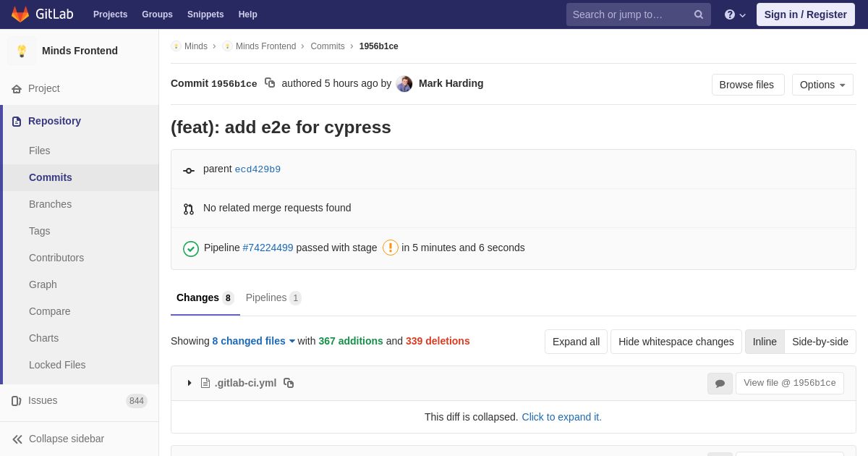Click the Search or jump to field

coord(628,14)
